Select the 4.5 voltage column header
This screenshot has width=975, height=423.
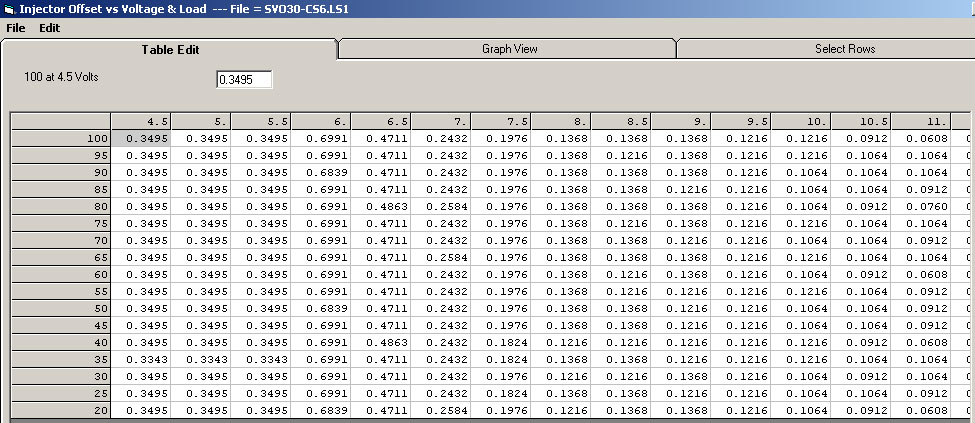[x=141, y=122]
